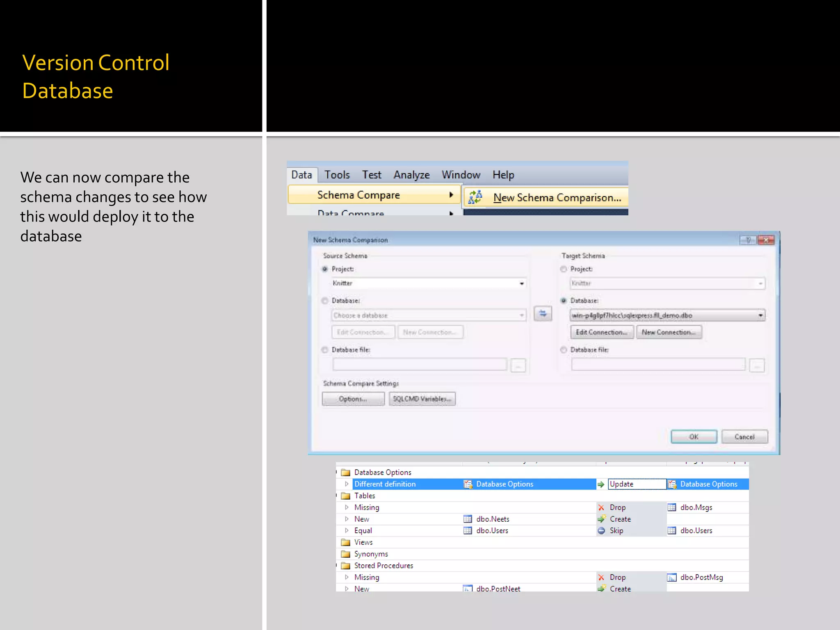This screenshot has height=630, width=840.
Task: Cancel the New Schema Comparison dialog
Action: pos(745,437)
